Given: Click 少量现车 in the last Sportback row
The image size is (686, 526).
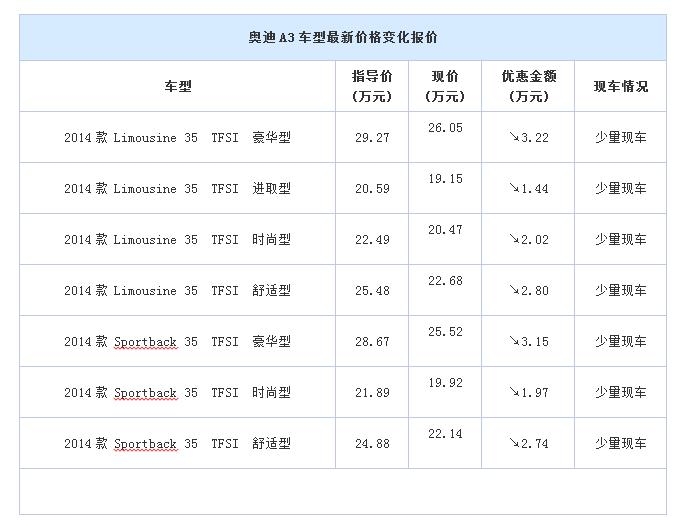Looking at the screenshot, I should coord(621,444).
